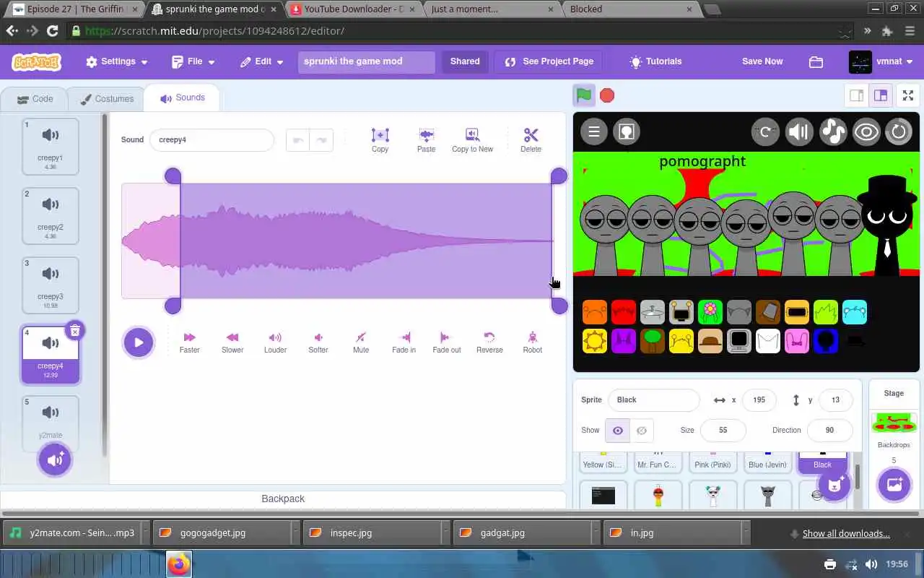Open the My Stuff folder icon
The height and width of the screenshot is (578, 924).
pyautogui.click(x=816, y=62)
